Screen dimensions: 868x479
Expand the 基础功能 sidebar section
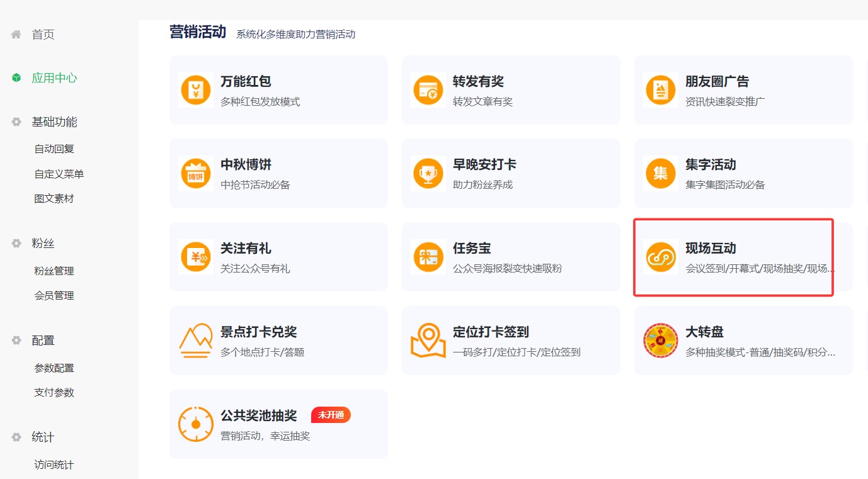click(54, 122)
